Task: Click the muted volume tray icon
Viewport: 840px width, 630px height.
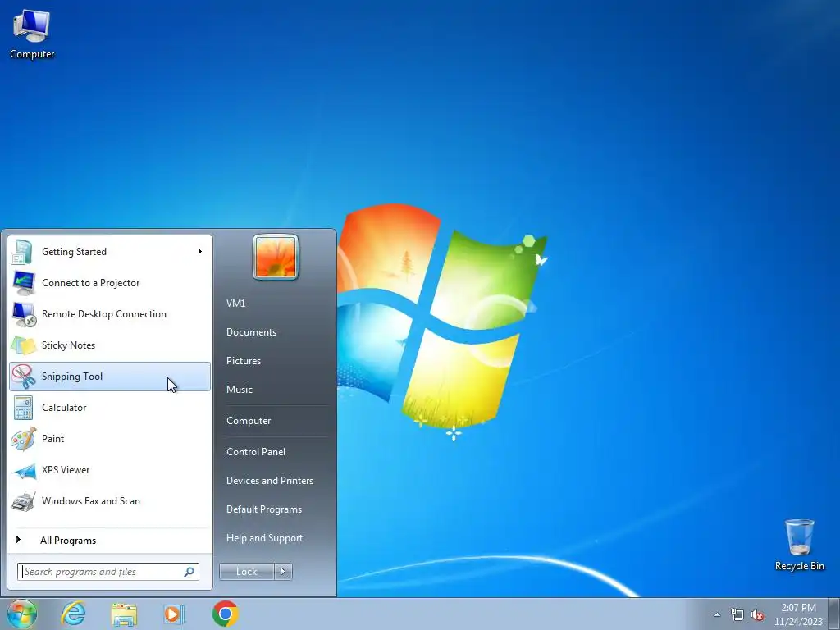Action: coord(757,615)
